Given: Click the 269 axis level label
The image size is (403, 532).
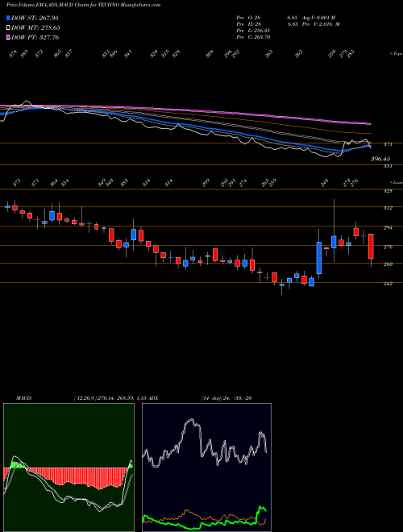Looking at the screenshot, I should tap(388, 264).
